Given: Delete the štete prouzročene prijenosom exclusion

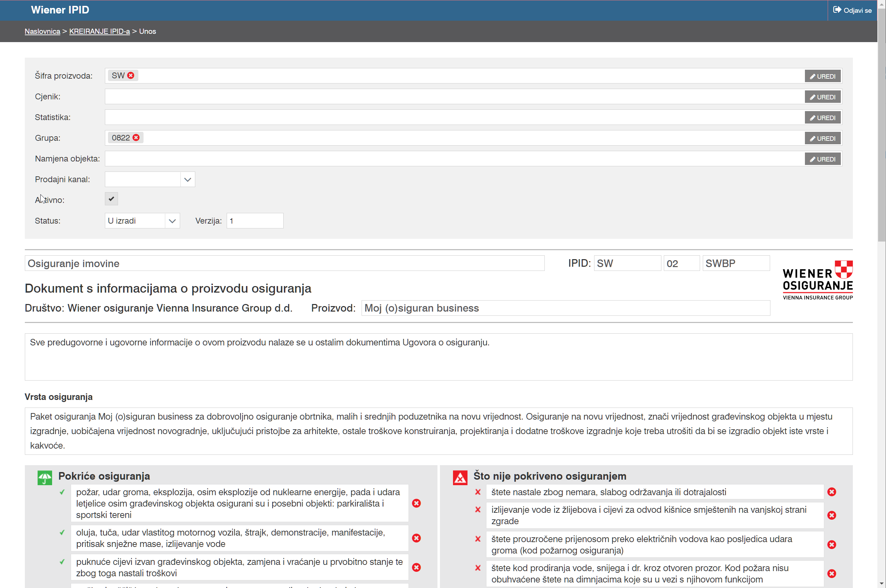Looking at the screenshot, I should tap(831, 545).
